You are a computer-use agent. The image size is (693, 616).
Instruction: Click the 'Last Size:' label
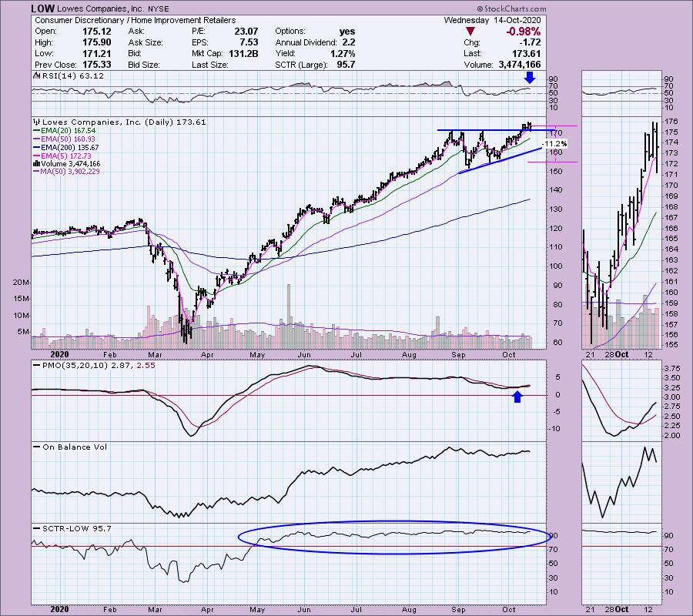click(x=210, y=65)
